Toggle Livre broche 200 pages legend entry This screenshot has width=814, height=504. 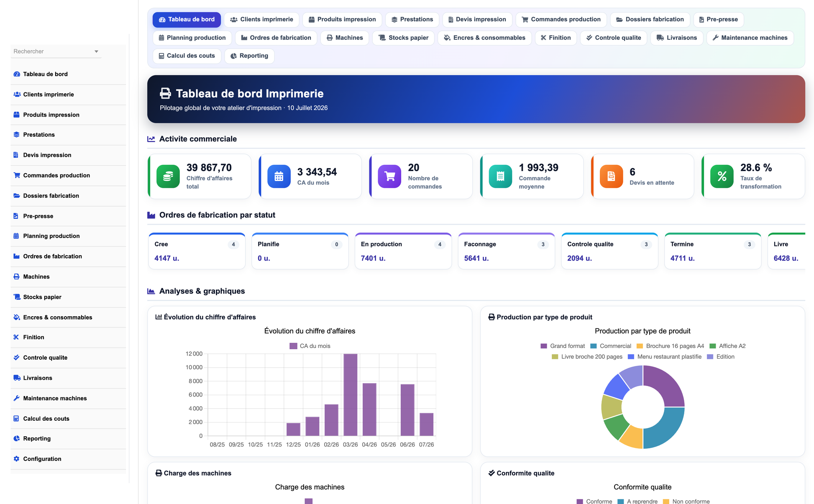tap(587, 357)
